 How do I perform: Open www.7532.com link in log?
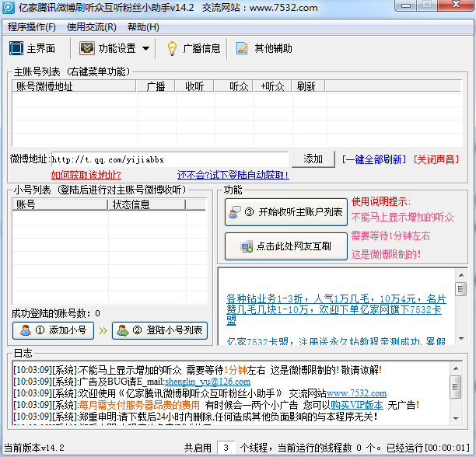(356, 393)
